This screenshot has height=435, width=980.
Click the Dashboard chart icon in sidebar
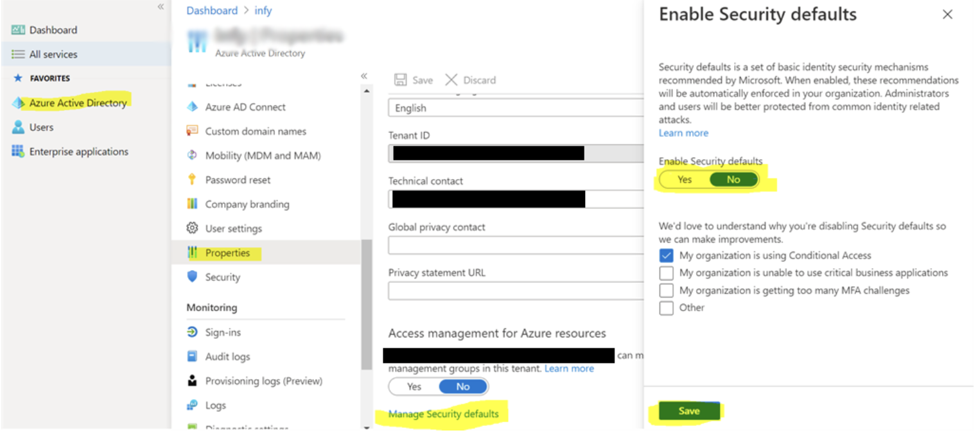(x=18, y=30)
